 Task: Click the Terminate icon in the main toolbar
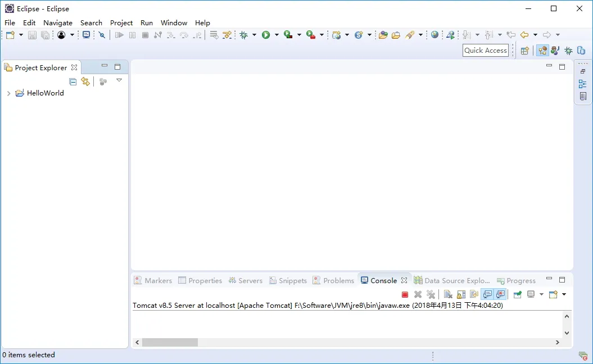click(145, 35)
